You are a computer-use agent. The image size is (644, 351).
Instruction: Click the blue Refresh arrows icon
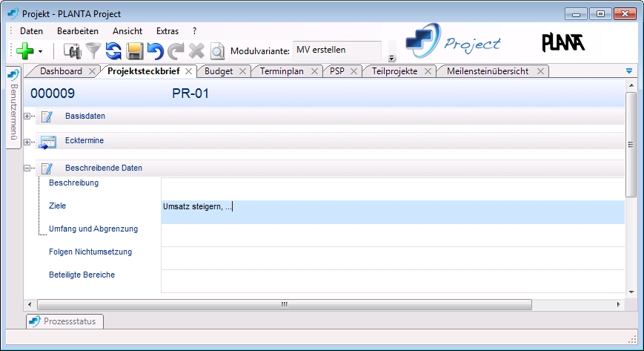113,51
